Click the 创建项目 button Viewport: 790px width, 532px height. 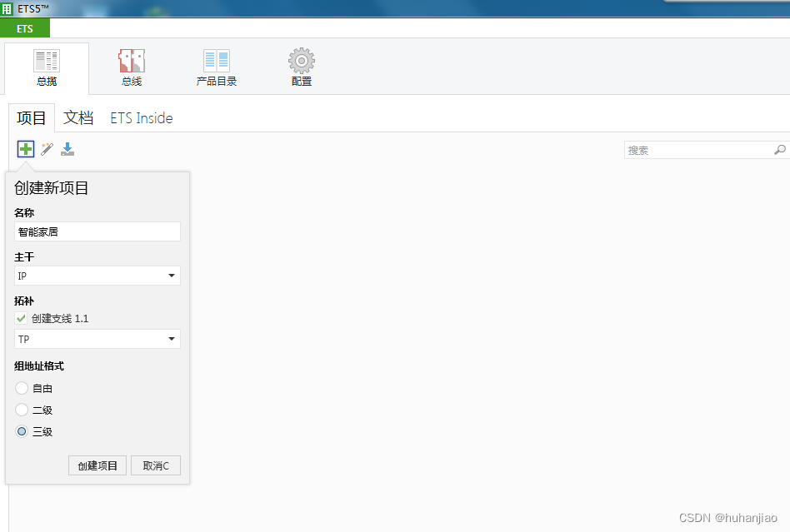point(97,465)
